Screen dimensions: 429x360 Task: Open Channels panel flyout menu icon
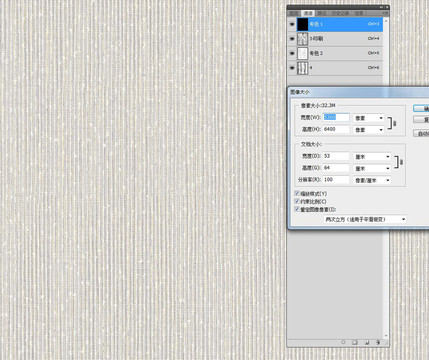tap(386, 13)
